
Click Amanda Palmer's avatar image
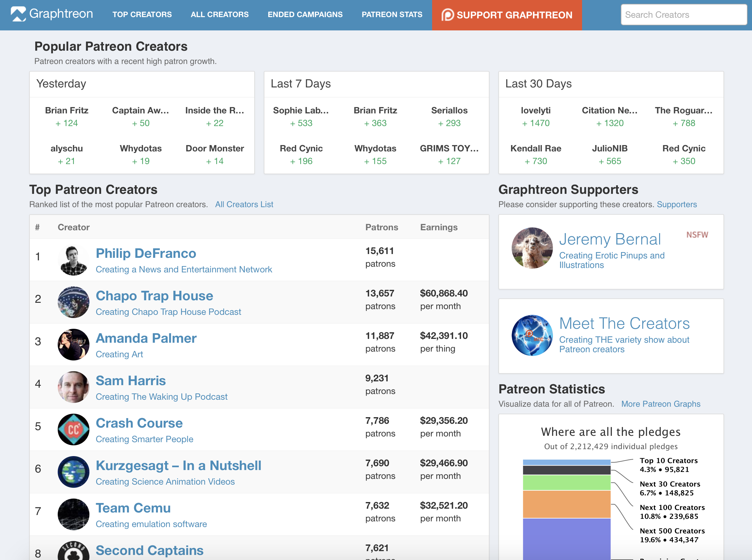click(x=73, y=344)
